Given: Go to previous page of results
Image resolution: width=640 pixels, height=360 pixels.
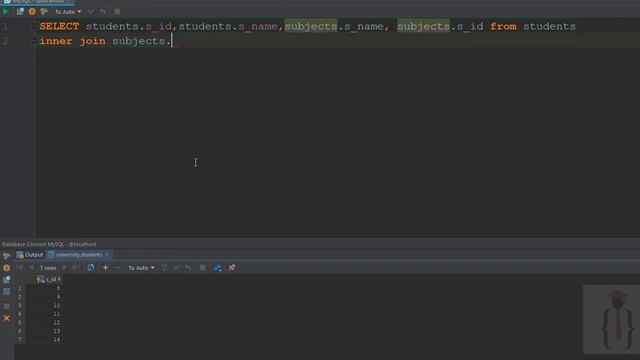Looking at the screenshot, I should [x=31, y=268].
